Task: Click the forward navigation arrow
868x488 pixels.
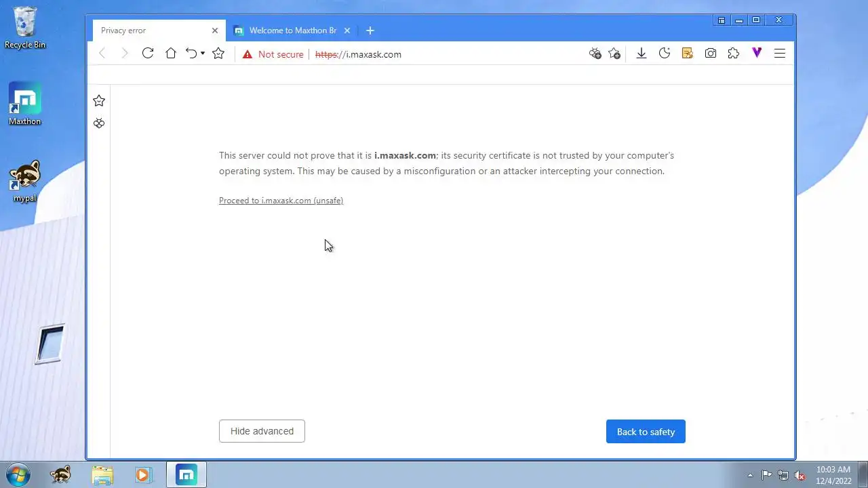Action: (125, 54)
